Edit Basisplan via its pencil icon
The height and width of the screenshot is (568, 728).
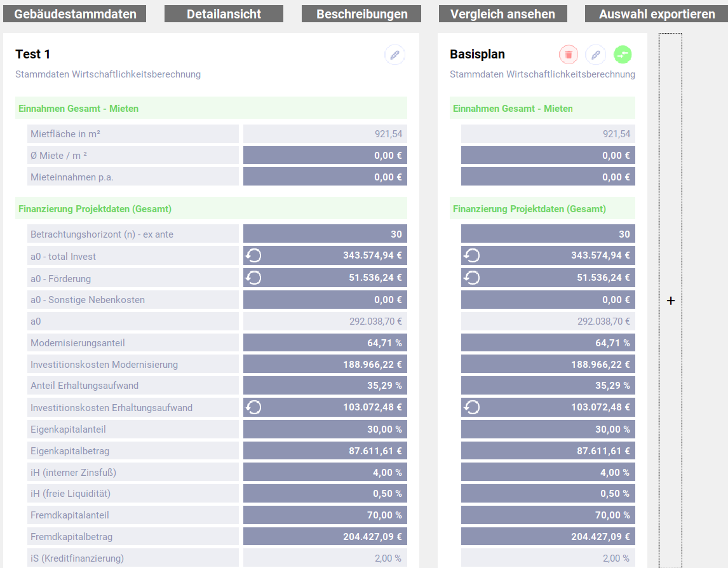[x=595, y=55]
